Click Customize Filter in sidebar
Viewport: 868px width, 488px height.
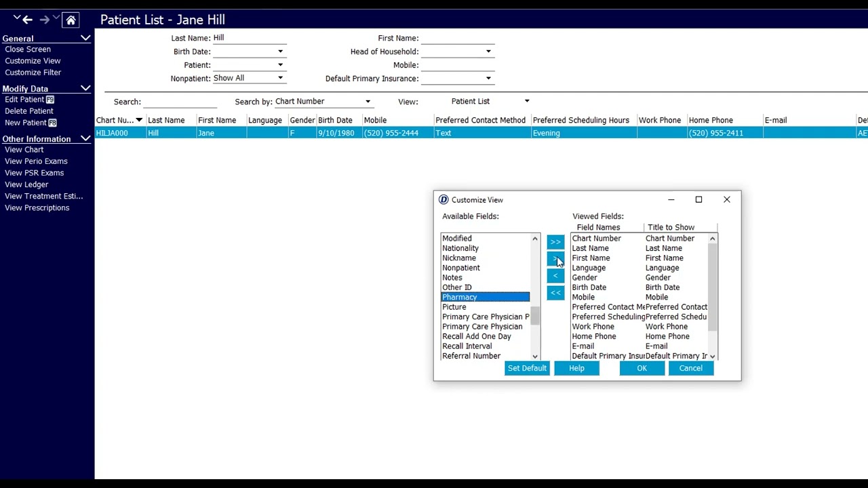click(x=33, y=73)
